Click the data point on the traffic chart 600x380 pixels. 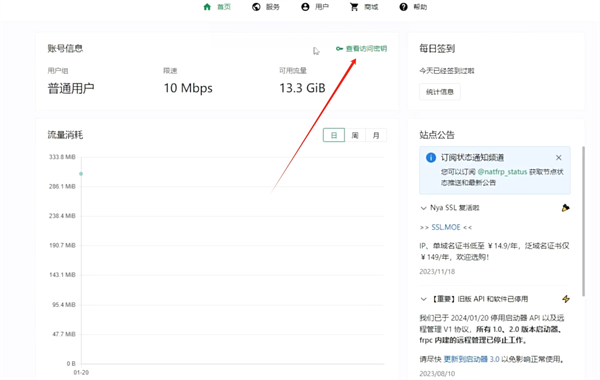[81, 174]
